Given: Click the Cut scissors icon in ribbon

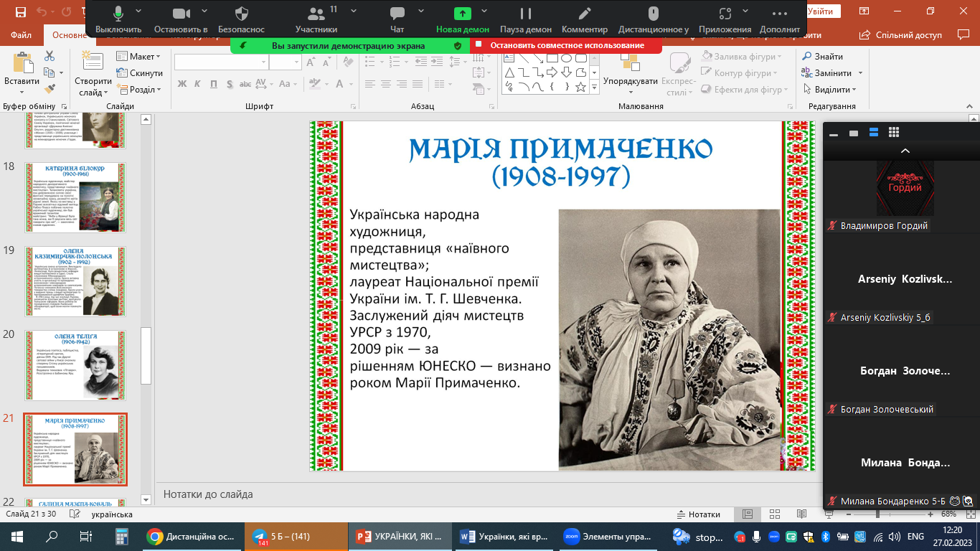Looking at the screenshot, I should [x=50, y=56].
